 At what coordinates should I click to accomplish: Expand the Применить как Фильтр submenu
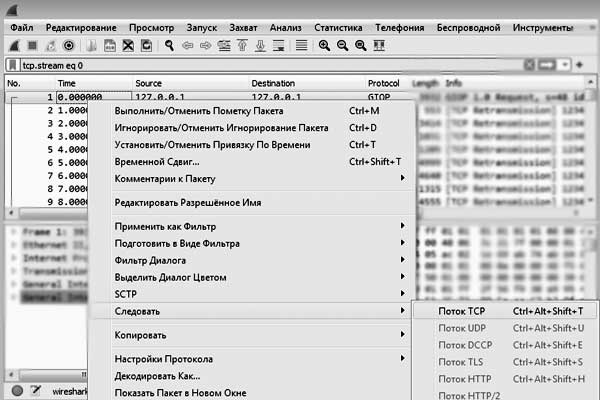(253, 227)
